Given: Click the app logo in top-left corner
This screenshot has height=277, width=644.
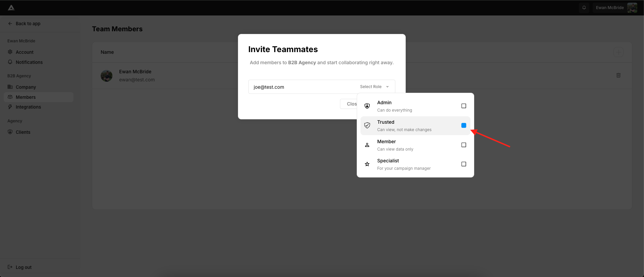Looking at the screenshot, I should pos(11,8).
